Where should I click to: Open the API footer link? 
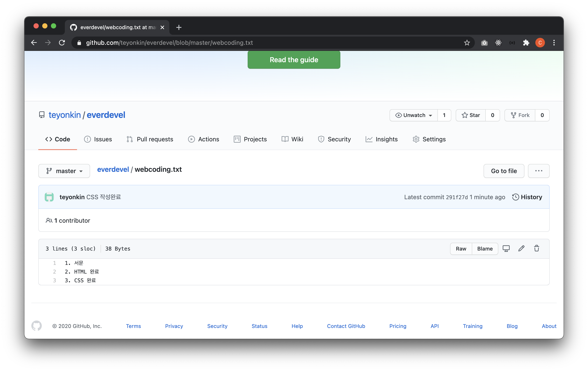tap(434, 326)
